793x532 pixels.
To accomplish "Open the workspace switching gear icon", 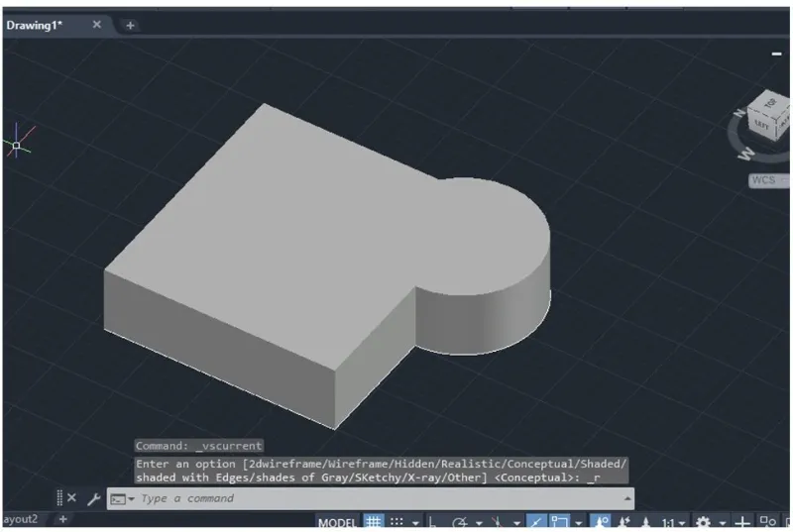I will (703, 522).
